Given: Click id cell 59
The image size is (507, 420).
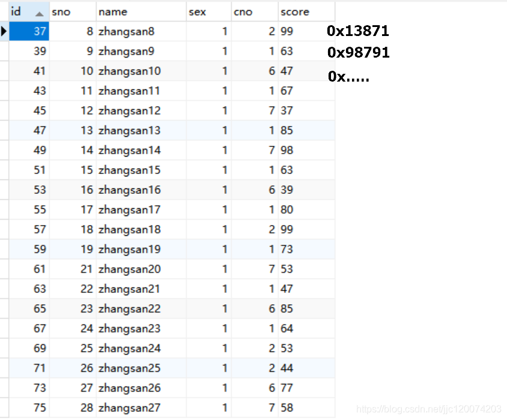Looking at the screenshot, I should pos(29,249).
